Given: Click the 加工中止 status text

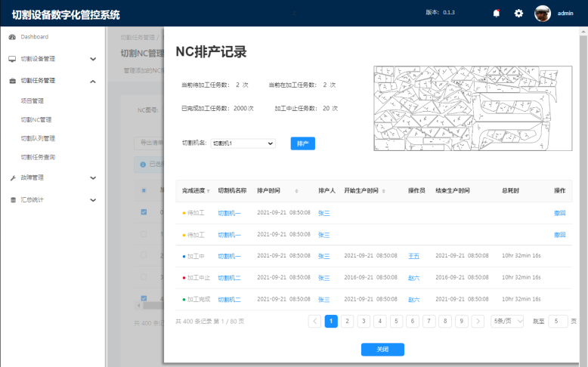Looking at the screenshot, I should [199, 278].
